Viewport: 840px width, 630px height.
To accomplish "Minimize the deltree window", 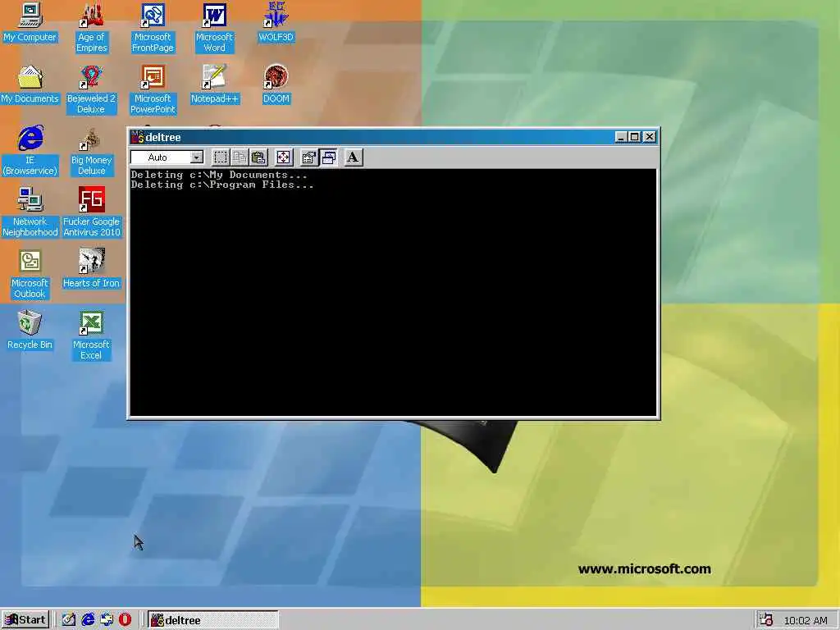I will pos(621,137).
